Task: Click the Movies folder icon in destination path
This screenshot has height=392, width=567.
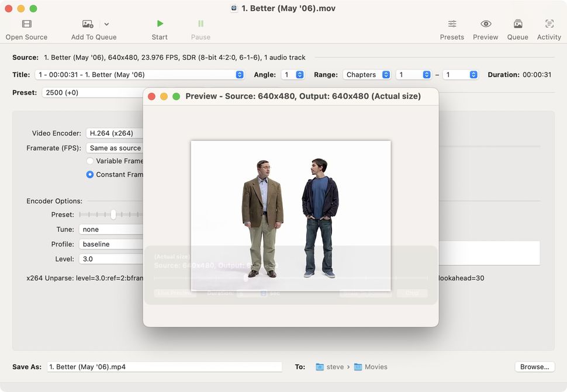Action: [358, 367]
